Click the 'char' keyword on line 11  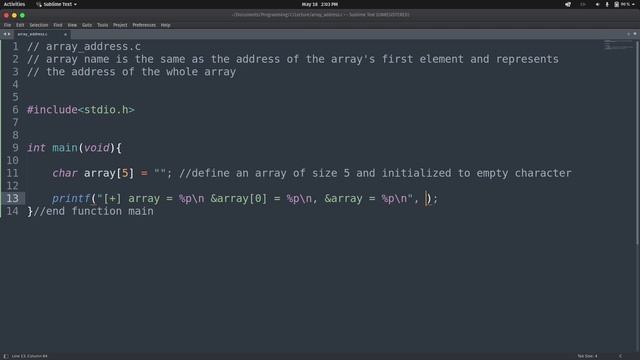(x=64, y=173)
